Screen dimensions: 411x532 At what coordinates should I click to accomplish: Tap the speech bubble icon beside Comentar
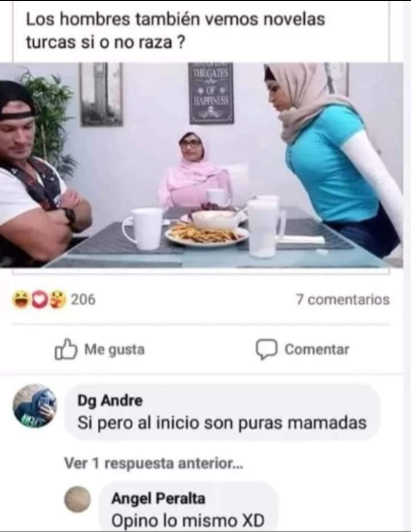[267, 350]
